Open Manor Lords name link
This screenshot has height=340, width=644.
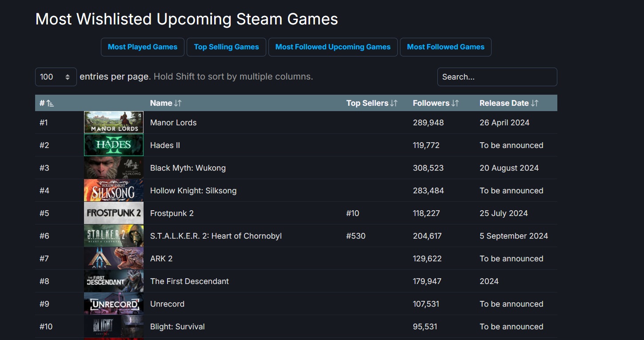coord(173,123)
